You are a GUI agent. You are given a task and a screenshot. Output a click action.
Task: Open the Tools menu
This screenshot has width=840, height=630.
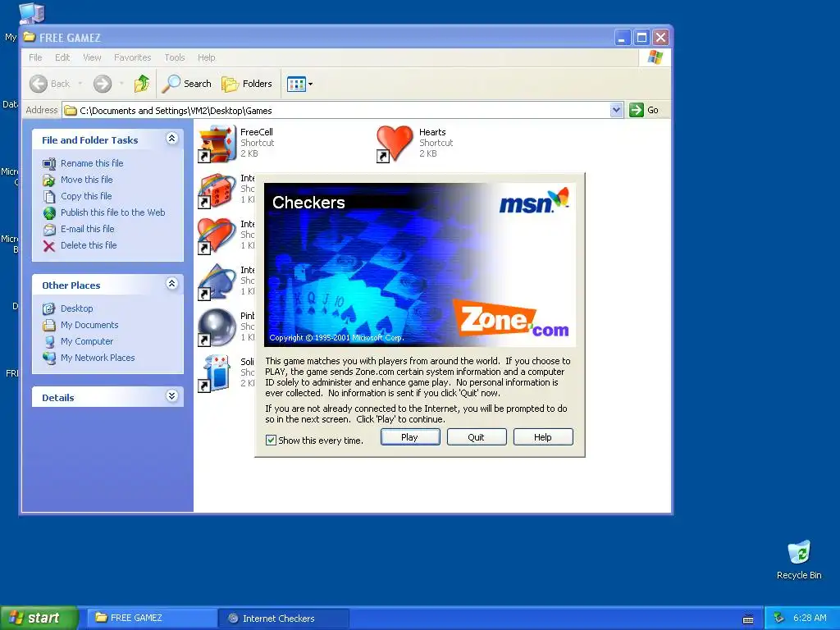coord(175,57)
